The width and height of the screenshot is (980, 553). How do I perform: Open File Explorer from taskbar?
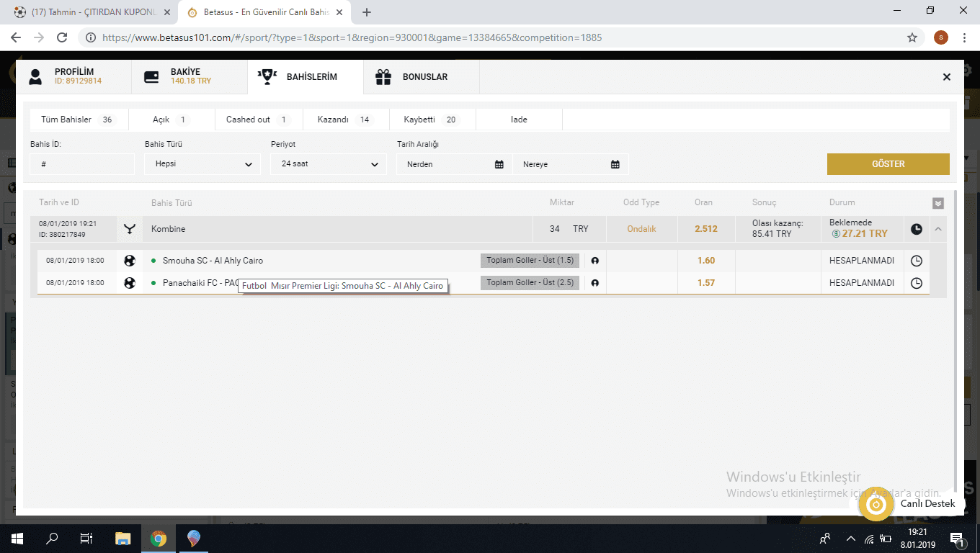click(x=123, y=539)
